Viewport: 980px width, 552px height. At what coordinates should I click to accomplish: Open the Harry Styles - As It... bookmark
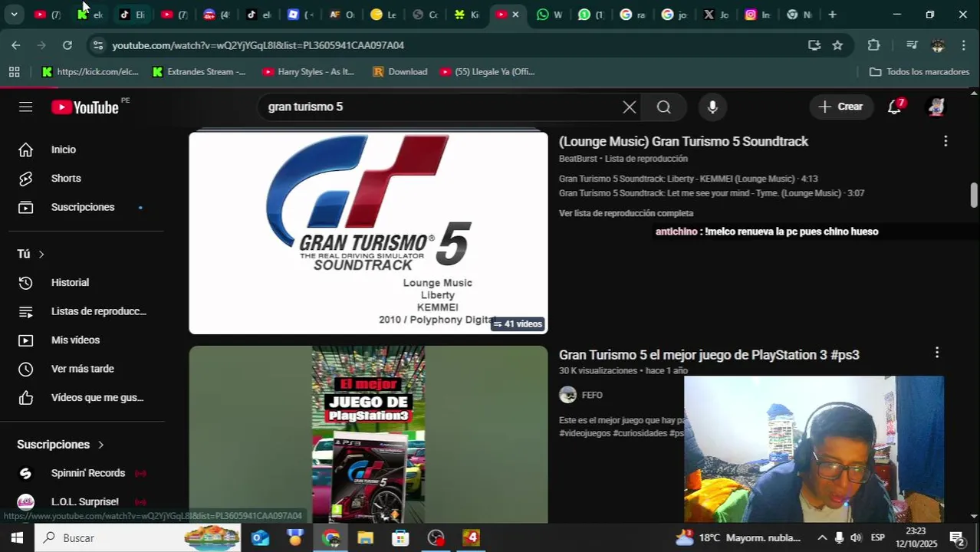308,72
